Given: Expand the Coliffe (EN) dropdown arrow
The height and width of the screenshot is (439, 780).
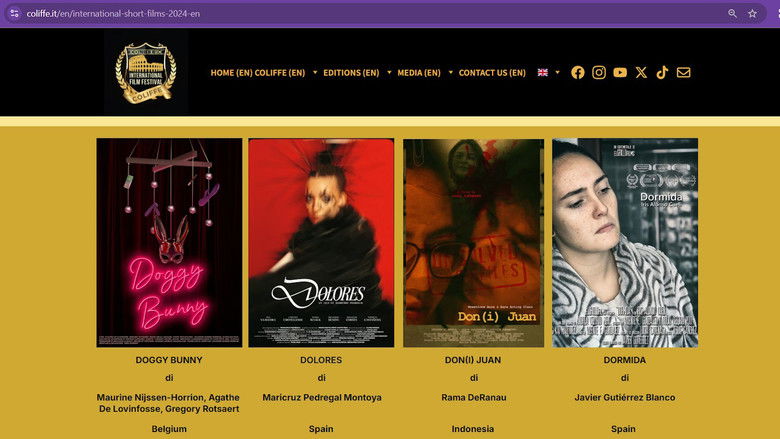Looking at the screenshot, I should point(315,72).
